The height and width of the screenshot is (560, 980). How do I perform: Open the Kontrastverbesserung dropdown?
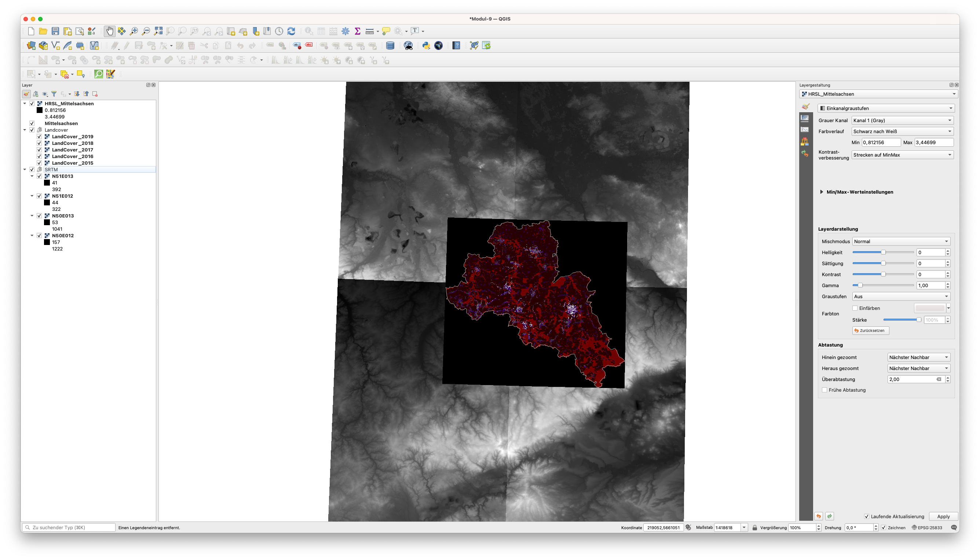[902, 155]
